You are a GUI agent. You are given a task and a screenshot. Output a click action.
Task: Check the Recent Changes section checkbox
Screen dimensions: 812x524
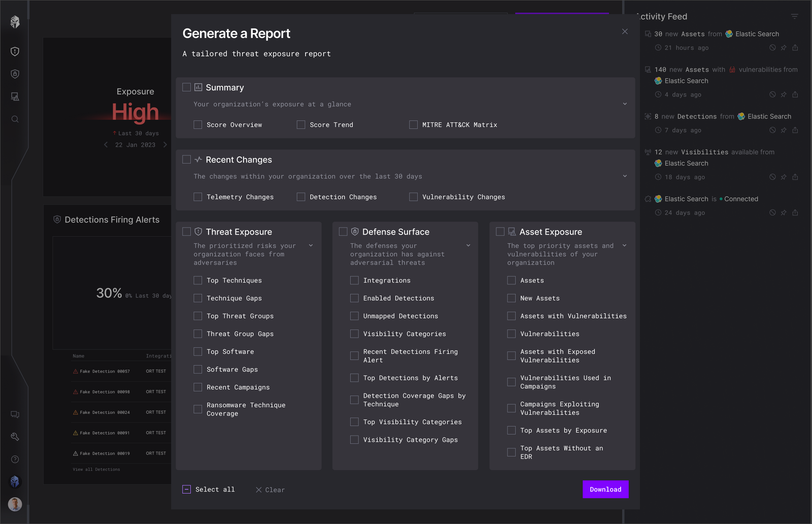[x=187, y=159]
